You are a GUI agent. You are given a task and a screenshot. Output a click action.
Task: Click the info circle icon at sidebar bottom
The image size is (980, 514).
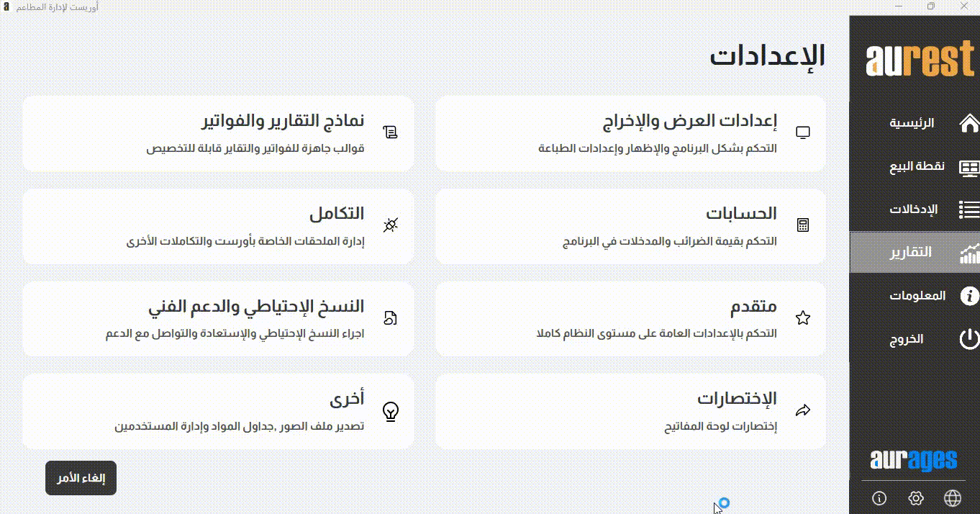click(x=879, y=498)
